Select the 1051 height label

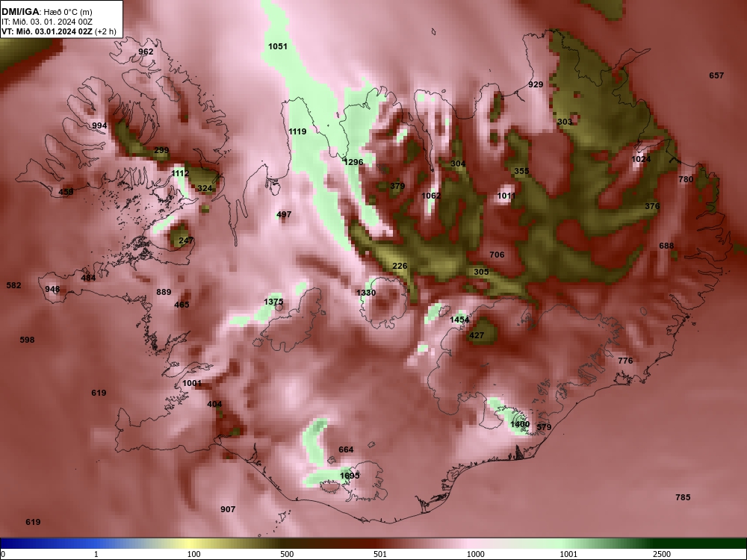tap(278, 46)
